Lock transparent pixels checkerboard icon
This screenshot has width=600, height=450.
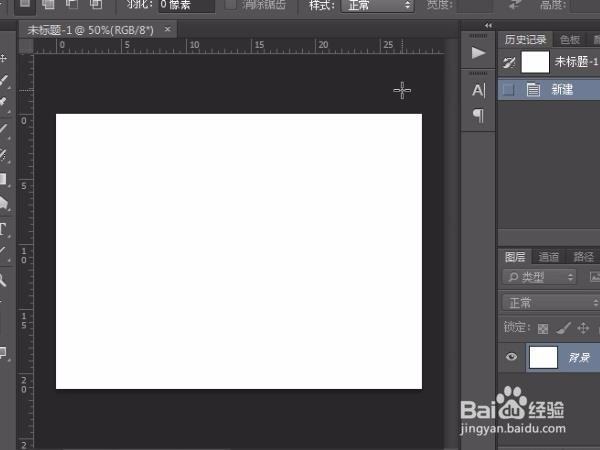(543, 329)
